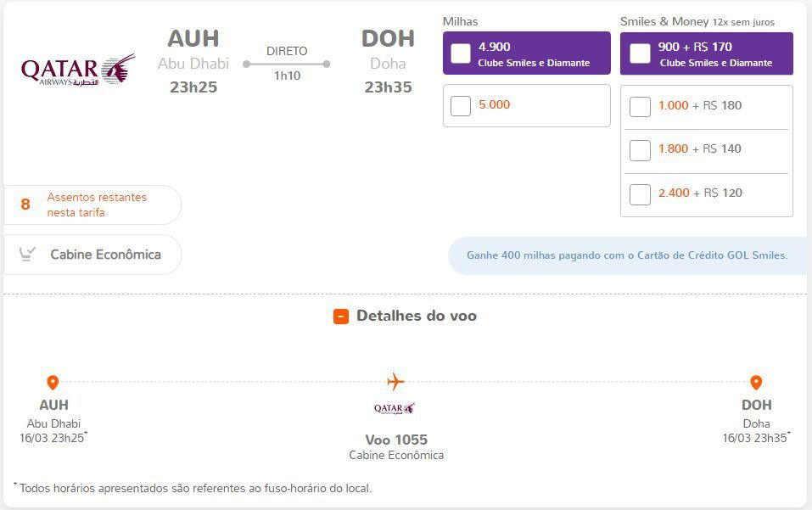Tick the 900 + R$ 170 Clube Smiles option

pyautogui.click(x=640, y=53)
